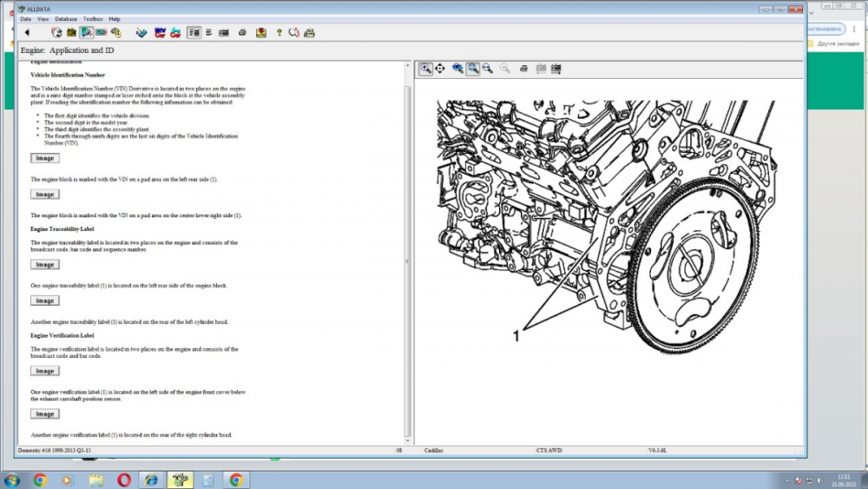Print the diagram from image viewer toolbar
The height and width of the screenshot is (489, 868).
523,69
